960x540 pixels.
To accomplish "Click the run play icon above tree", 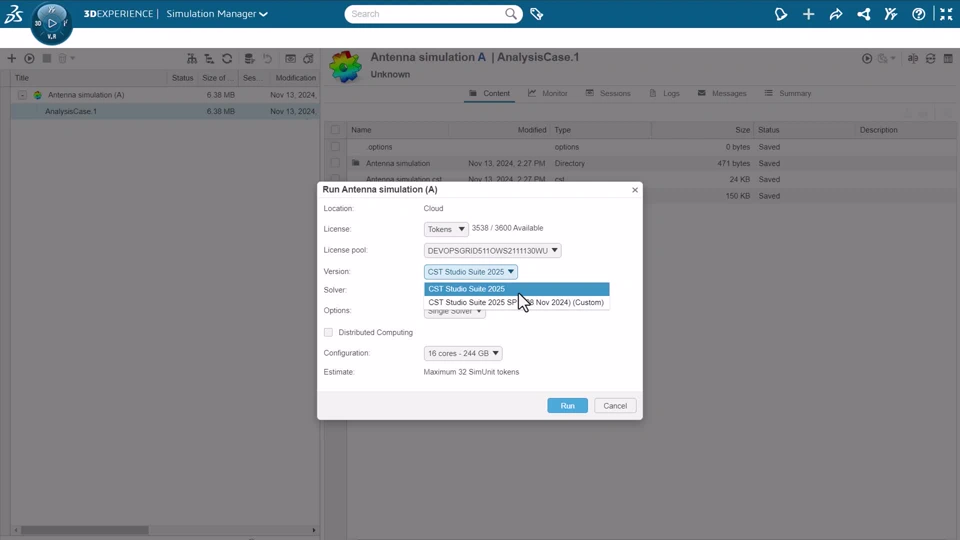I will (x=29, y=58).
